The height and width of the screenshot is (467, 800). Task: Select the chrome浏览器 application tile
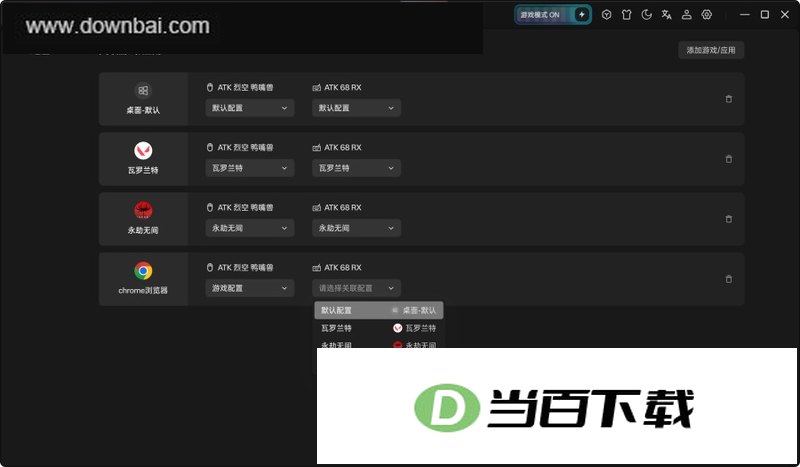(x=143, y=279)
